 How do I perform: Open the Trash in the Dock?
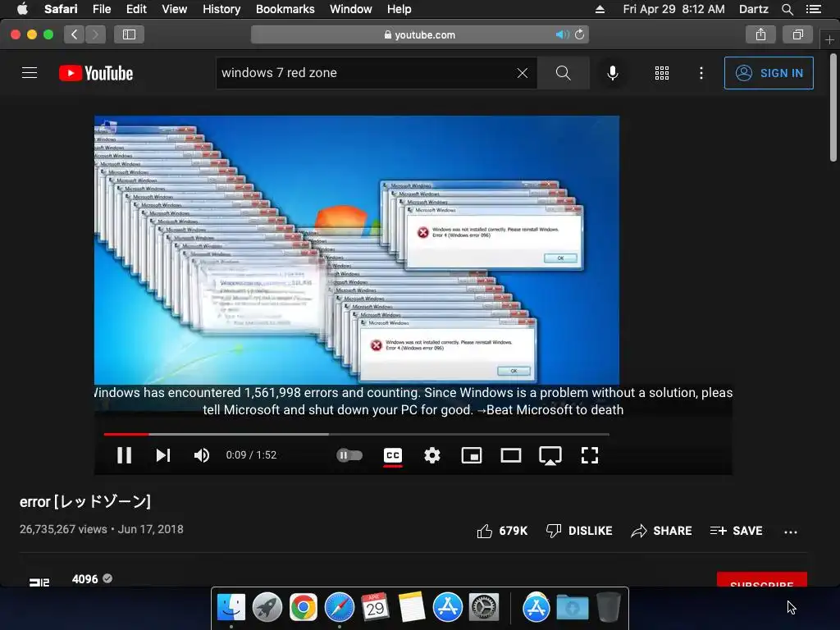click(608, 608)
